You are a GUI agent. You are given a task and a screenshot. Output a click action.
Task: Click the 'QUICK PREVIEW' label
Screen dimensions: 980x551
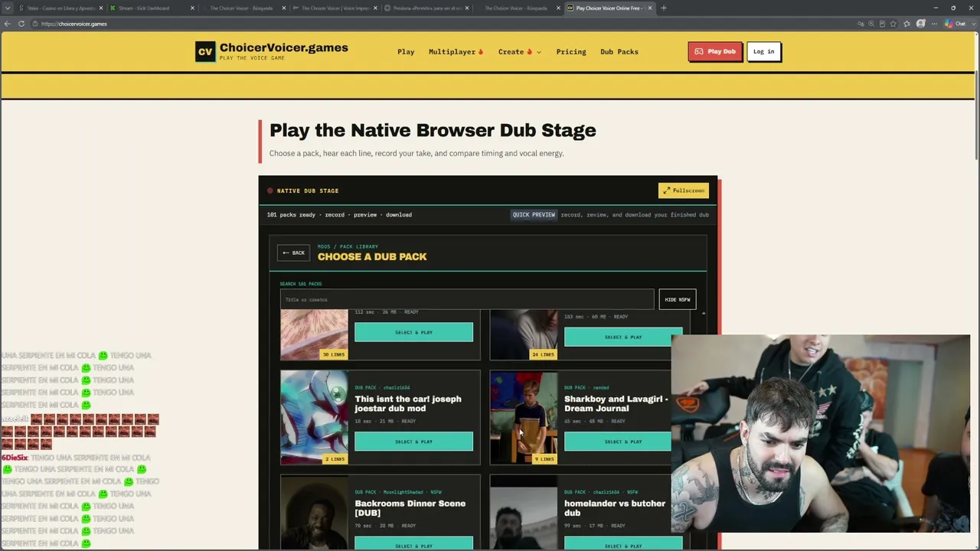pyautogui.click(x=534, y=215)
